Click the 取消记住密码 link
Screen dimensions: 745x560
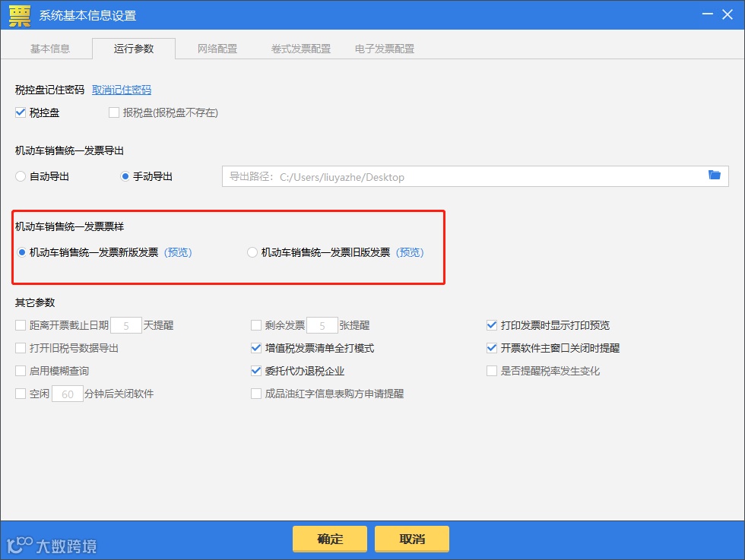(x=122, y=90)
